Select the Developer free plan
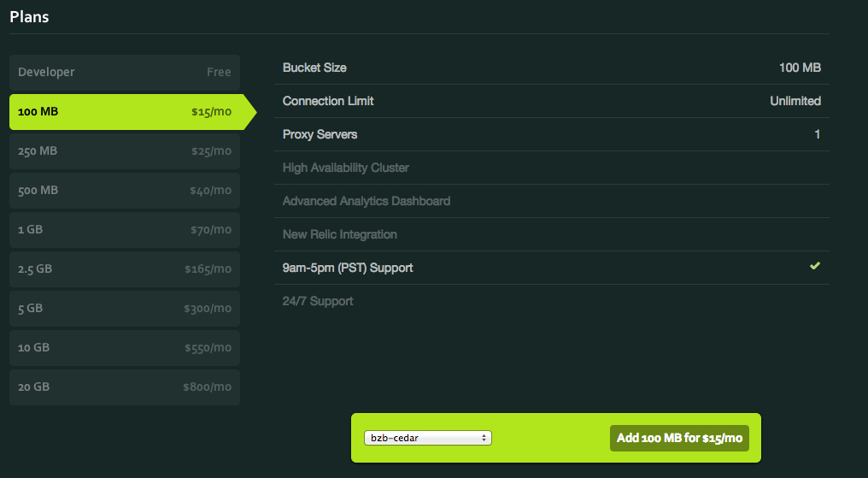The image size is (868, 478). point(125,73)
